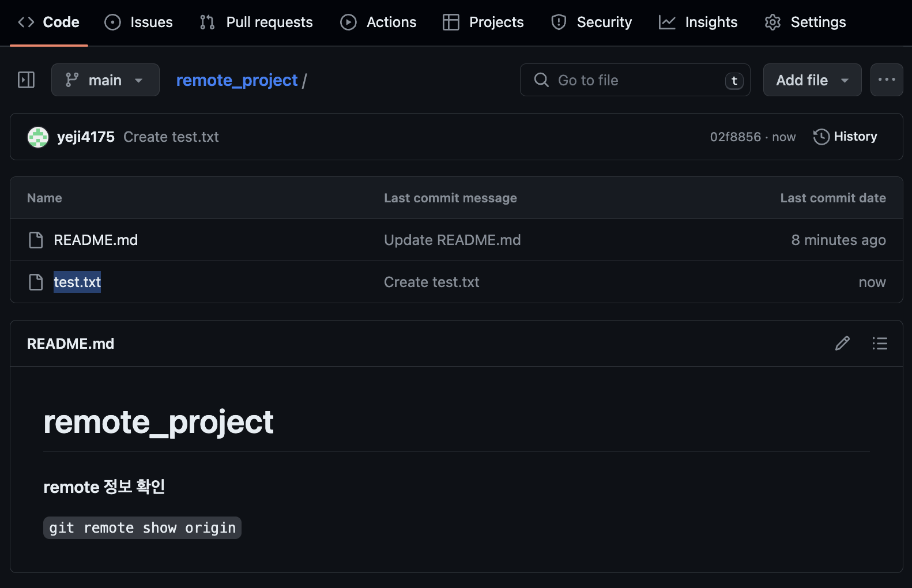Open the README outline list icon
Viewport: 912px width, 588px height.
pyautogui.click(x=880, y=344)
